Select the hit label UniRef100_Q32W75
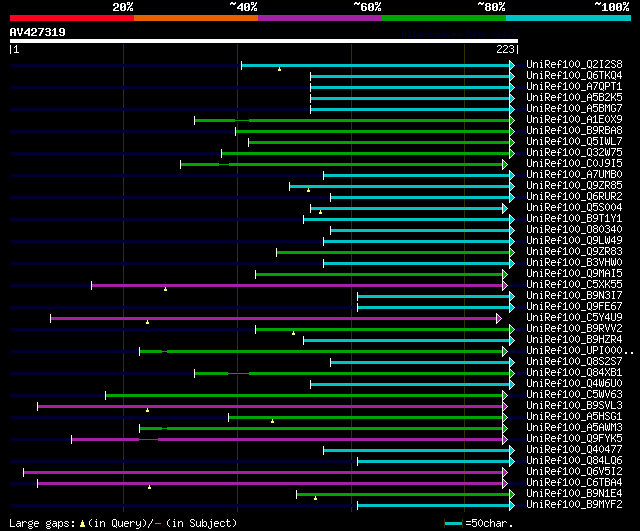The width and height of the screenshot is (640, 531). pos(574,153)
